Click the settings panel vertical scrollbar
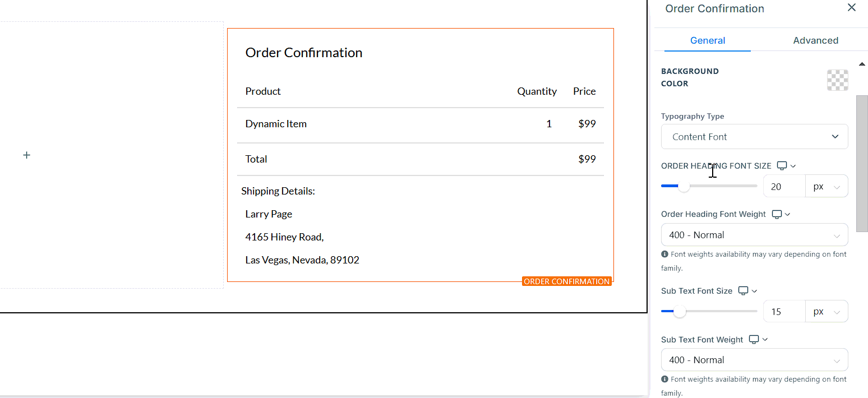The height and width of the screenshot is (398, 868). pos(862,163)
